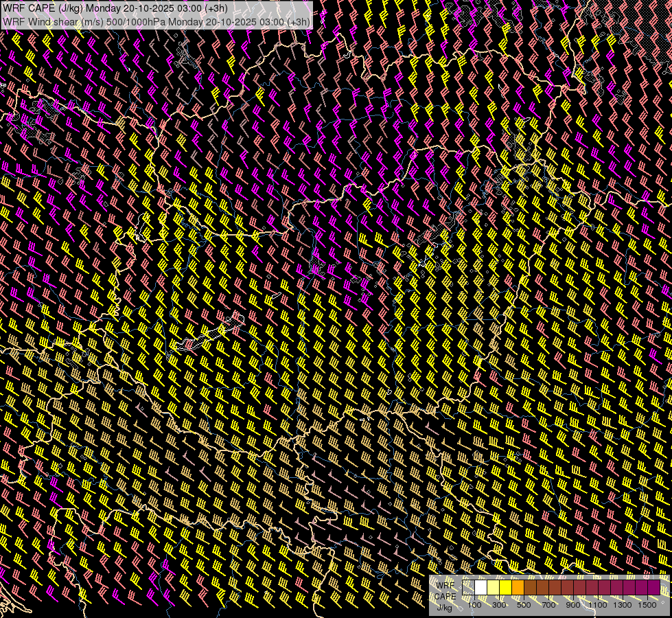Click the '1500' legend label
The width and height of the screenshot is (672, 618).
click(x=647, y=605)
